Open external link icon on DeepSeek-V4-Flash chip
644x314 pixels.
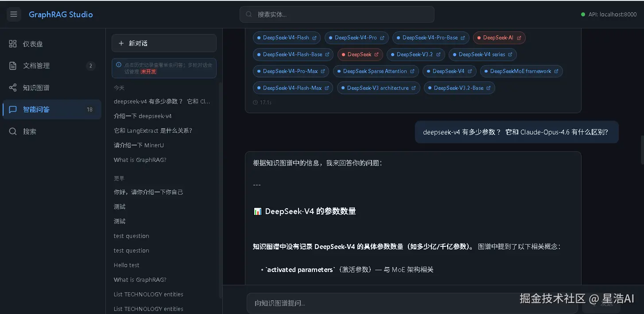coord(315,38)
